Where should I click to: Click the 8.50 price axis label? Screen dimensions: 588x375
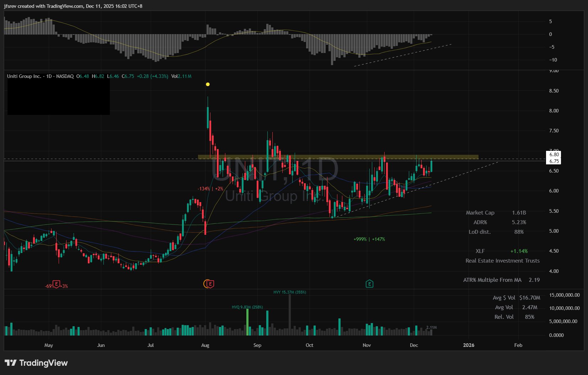point(554,91)
